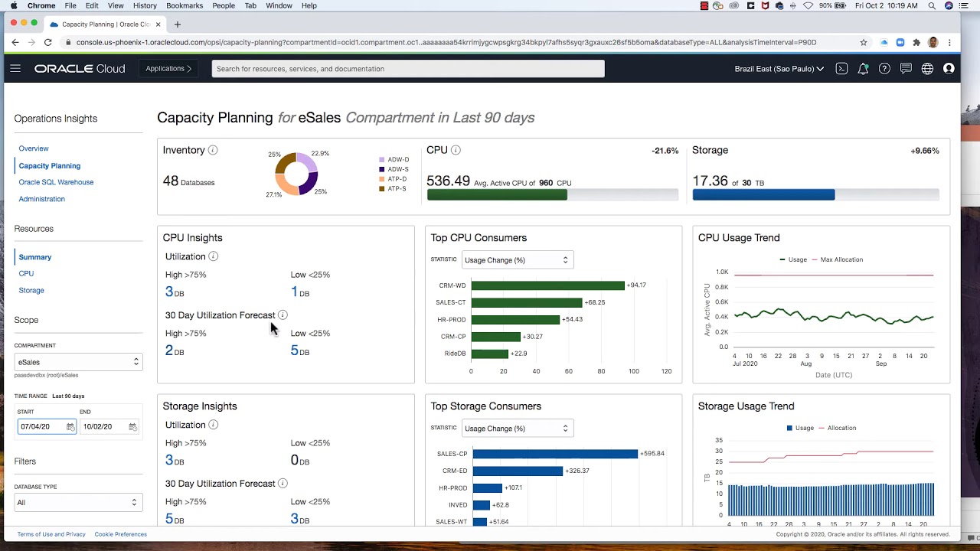Open the help question mark icon
980x551 pixels.
point(884,68)
